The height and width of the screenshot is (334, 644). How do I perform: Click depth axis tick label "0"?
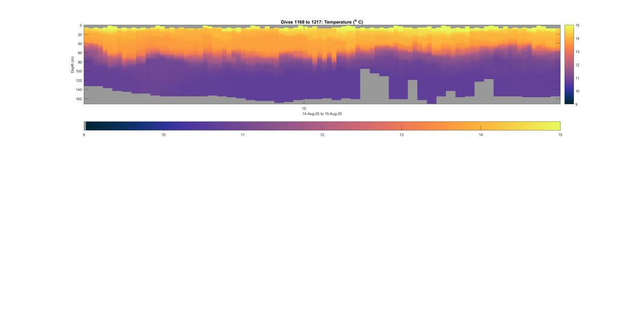pos(80,25)
